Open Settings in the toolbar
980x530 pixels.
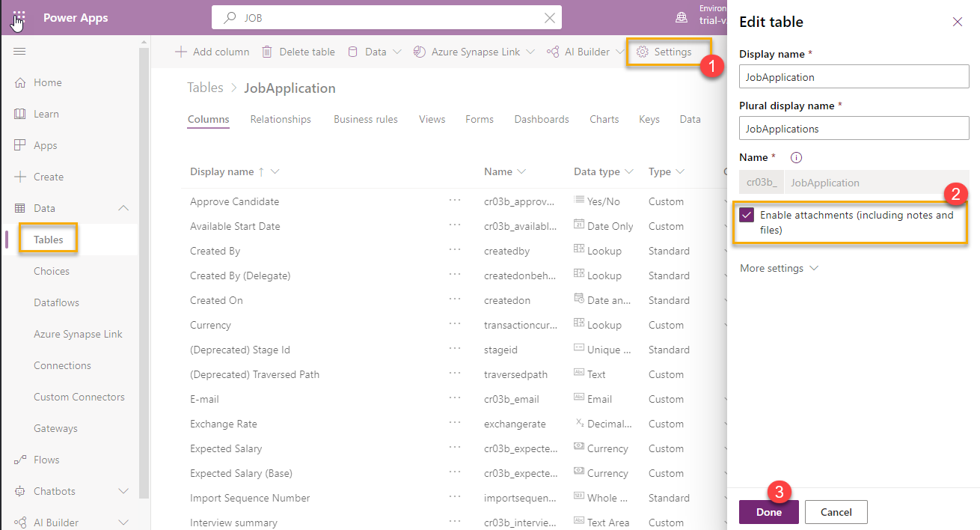point(664,52)
